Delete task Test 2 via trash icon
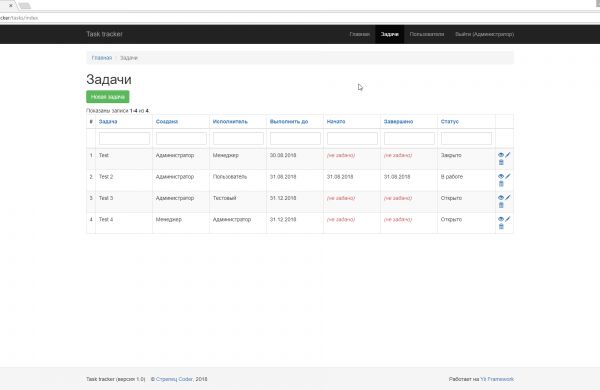Screen dimensions: 600x390 pyautogui.click(x=501, y=184)
